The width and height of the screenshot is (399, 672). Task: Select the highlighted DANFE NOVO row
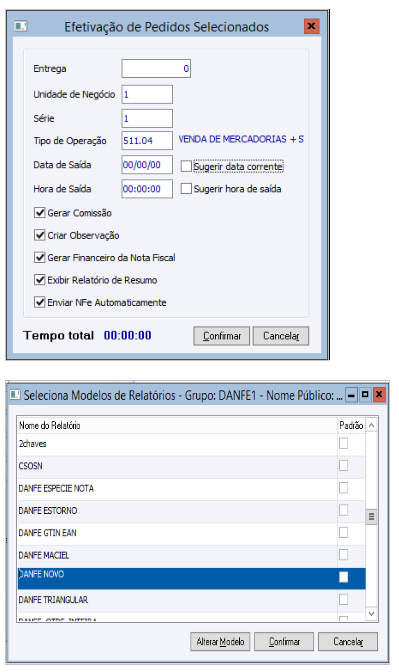(x=192, y=579)
